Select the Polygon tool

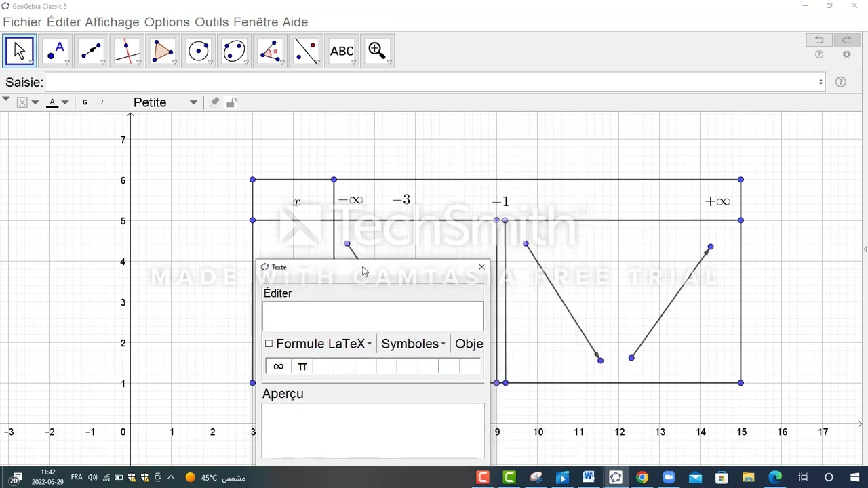coord(163,51)
